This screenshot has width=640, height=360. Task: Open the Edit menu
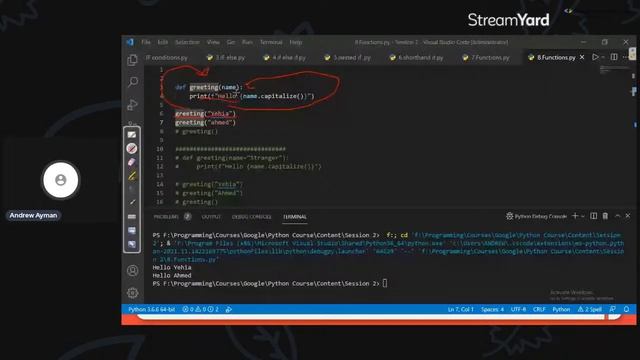pos(162,42)
